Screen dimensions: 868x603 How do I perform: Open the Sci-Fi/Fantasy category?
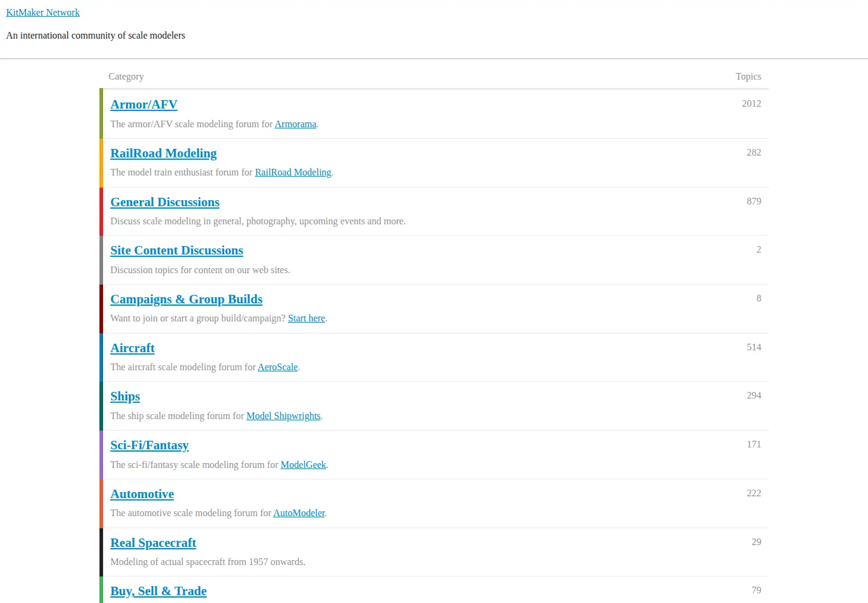pyautogui.click(x=149, y=446)
